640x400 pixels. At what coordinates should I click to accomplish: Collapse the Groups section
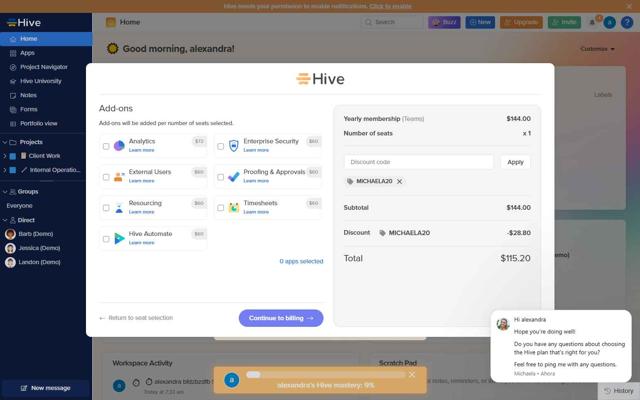[5, 191]
